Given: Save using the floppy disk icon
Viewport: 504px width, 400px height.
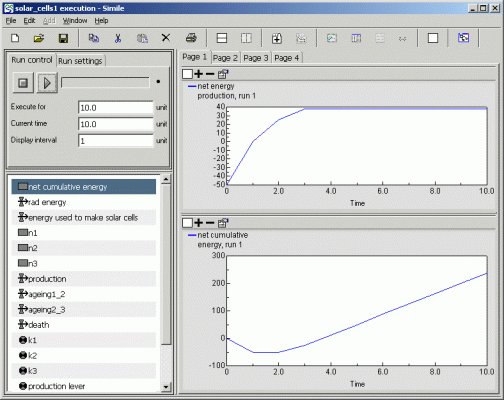Looking at the screenshot, I should click(63, 38).
